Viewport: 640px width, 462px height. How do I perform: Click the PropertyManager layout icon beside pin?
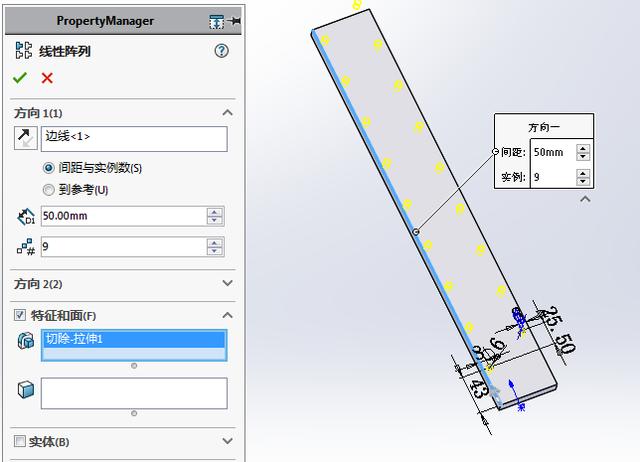[x=216, y=22]
